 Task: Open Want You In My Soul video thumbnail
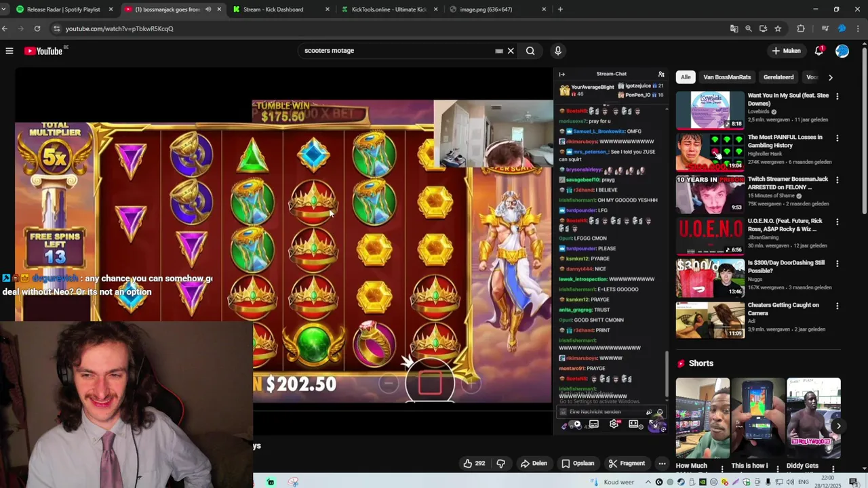(x=710, y=110)
